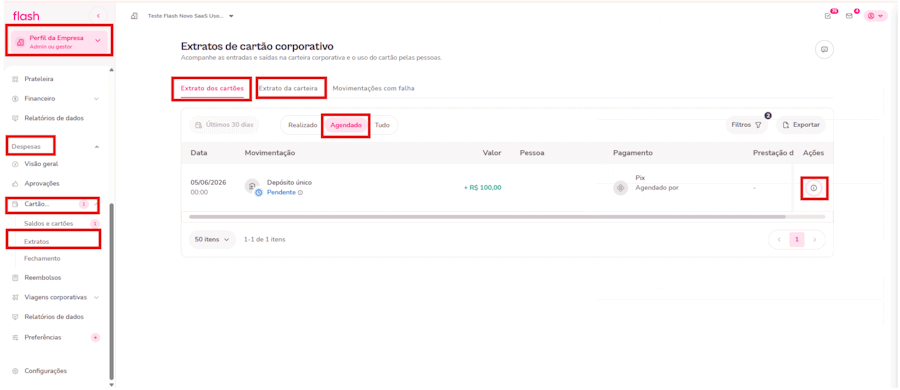Go to previous page arrow
The width and height of the screenshot is (900, 390).
pos(779,240)
